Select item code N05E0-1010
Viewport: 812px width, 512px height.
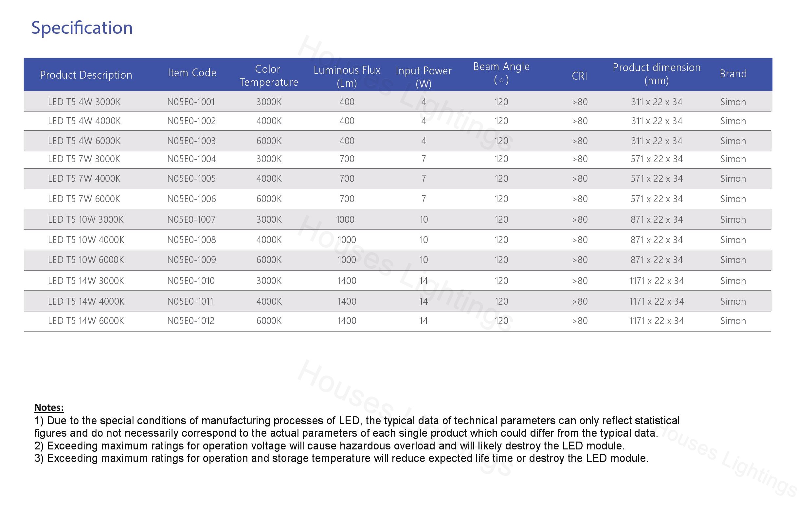click(191, 280)
